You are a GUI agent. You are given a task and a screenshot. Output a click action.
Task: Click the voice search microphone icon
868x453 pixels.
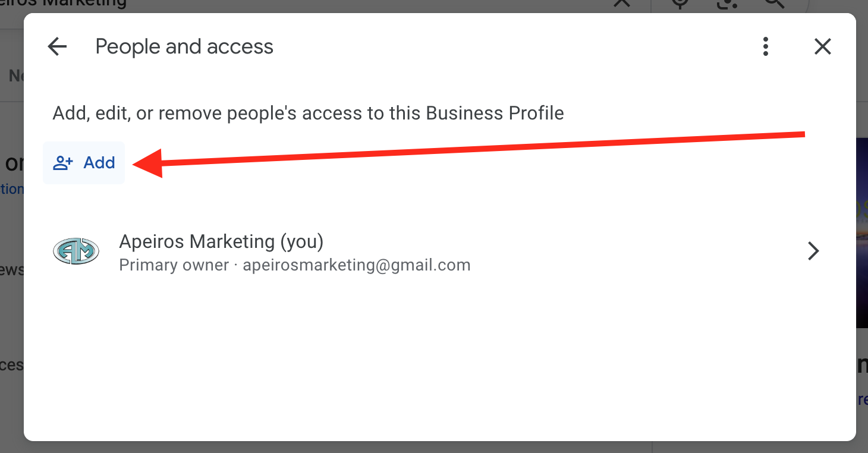[x=680, y=3]
